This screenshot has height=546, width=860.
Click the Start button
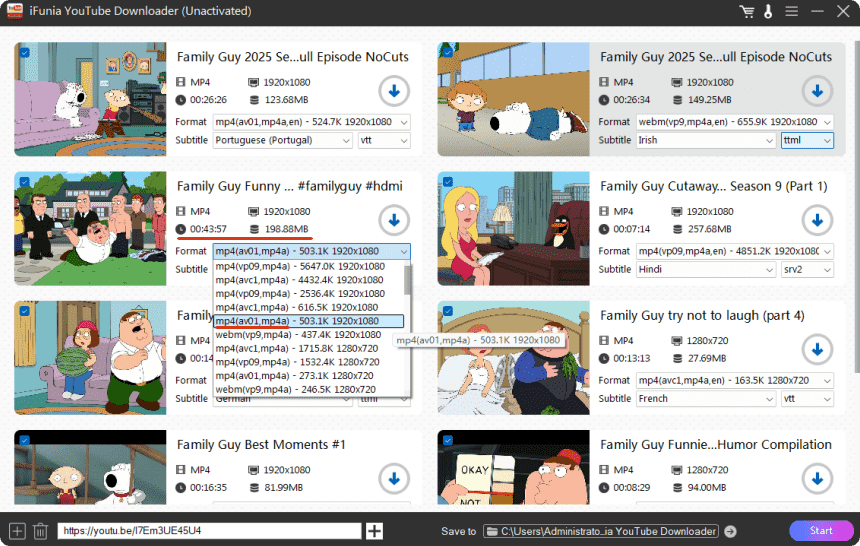820,531
